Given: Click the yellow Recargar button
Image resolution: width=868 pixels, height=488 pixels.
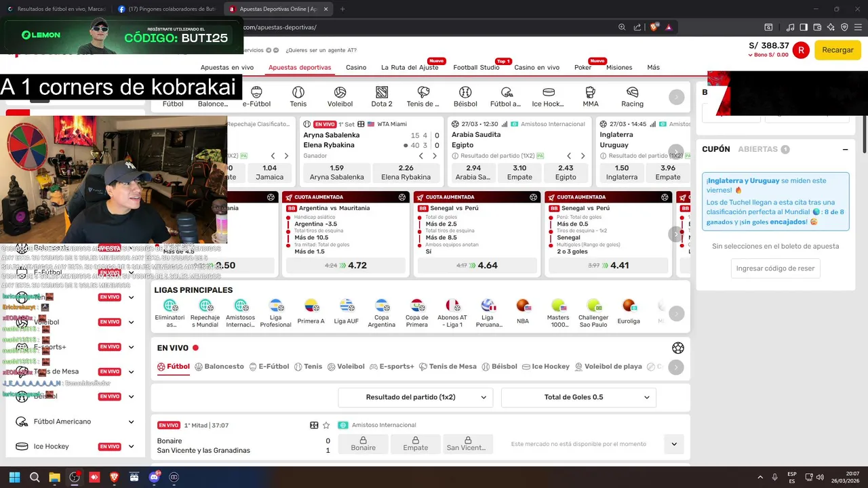Looking at the screenshot, I should (x=837, y=50).
